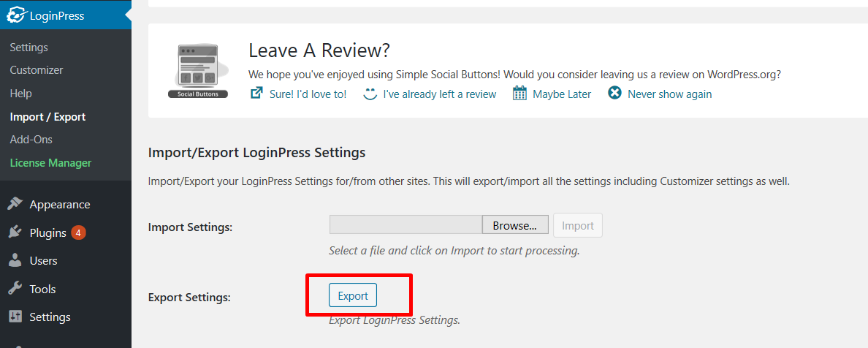Click the "I've already left a review" link
The image size is (868, 348).
(440, 94)
